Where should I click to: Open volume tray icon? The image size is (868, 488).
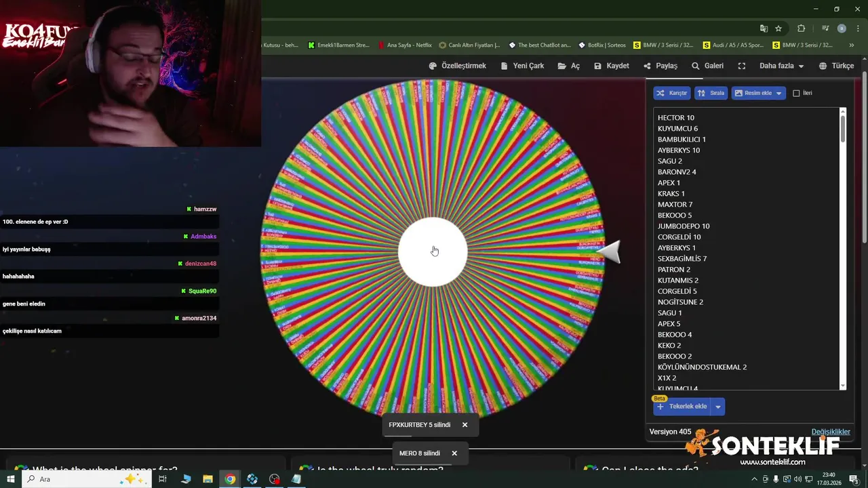tap(798, 479)
